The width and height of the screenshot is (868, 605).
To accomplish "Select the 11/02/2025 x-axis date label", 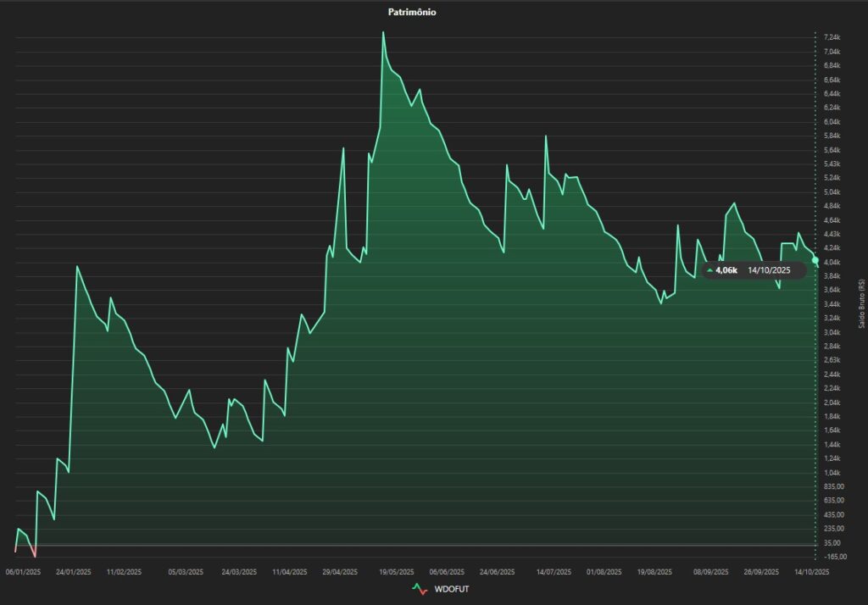I will [124, 572].
